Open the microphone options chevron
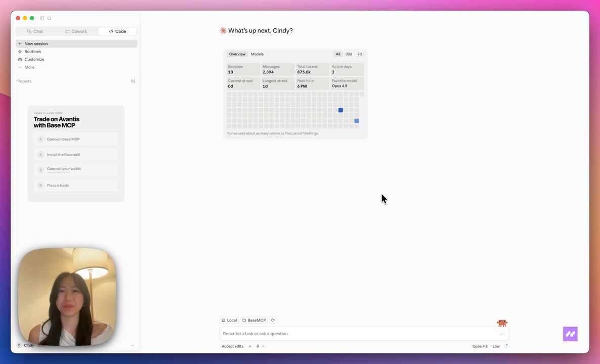This screenshot has width=600, height=364. pos(263,346)
